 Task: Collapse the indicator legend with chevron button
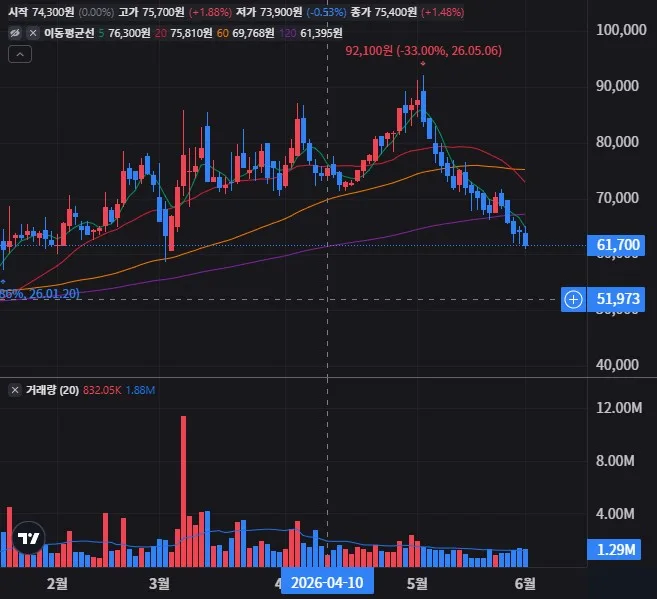[x=20, y=54]
